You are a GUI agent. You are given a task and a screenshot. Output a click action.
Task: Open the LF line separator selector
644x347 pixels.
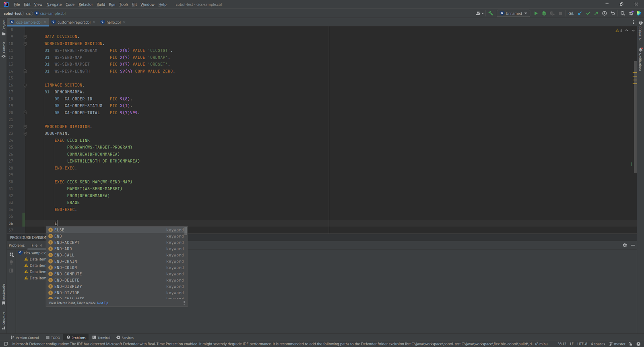[572, 344]
